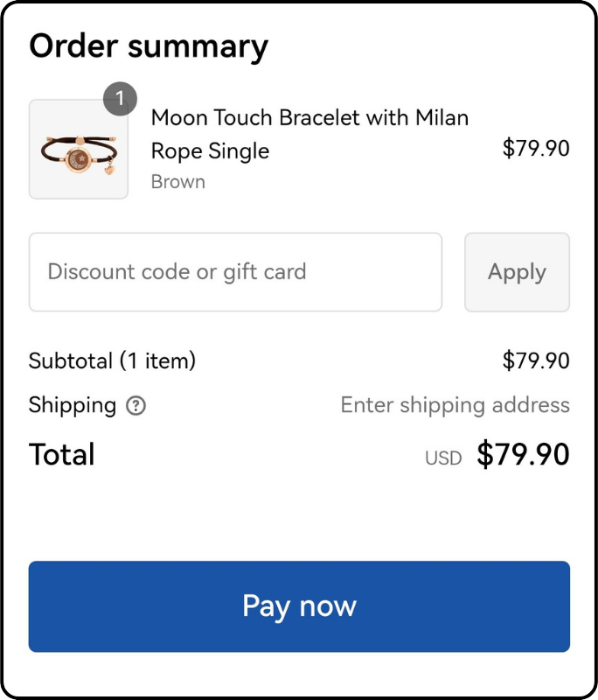The image size is (598, 700).
Task: Click the item price $79.90 beside product
Action: [536, 148]
